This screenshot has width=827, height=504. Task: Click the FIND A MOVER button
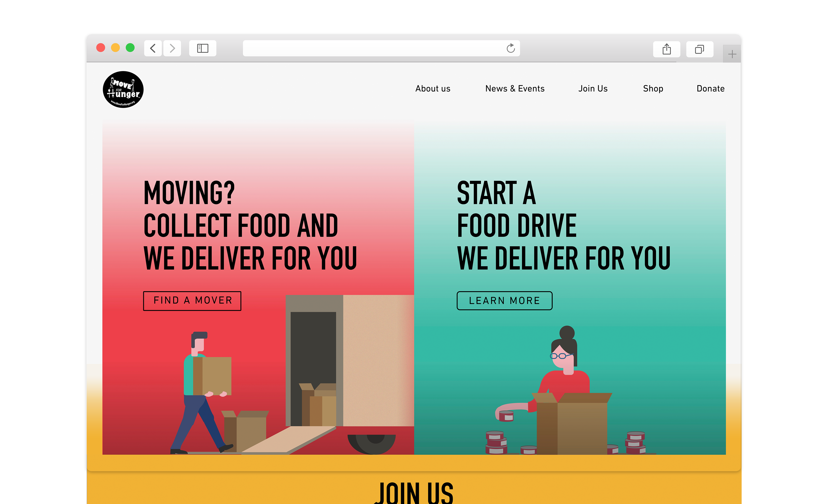tap(192, 301)
